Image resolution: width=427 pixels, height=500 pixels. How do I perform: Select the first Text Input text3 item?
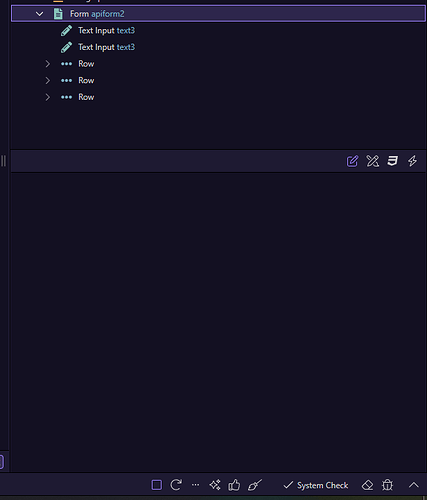tap(106, 31)
